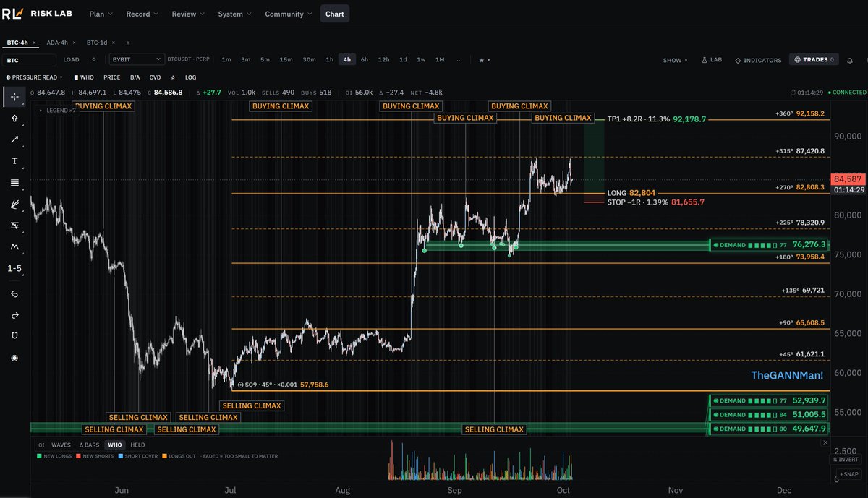868x498 pixels.
Task: Click the LOAD button
Action: point(71,59)
